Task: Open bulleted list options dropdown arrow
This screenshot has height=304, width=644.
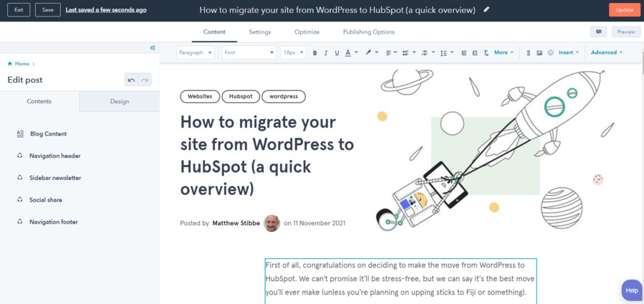Action: 414,52
